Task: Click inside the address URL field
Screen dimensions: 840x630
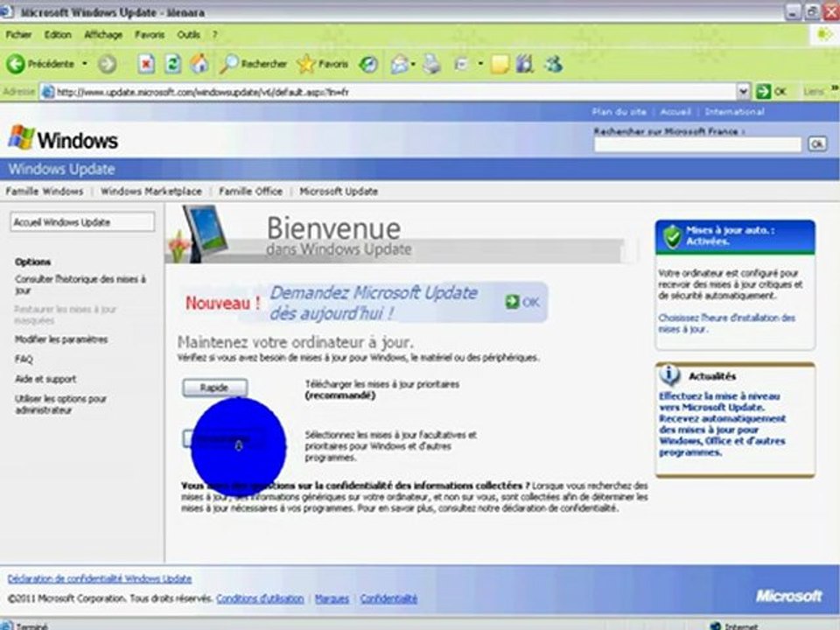Action: tap(388, 92)
